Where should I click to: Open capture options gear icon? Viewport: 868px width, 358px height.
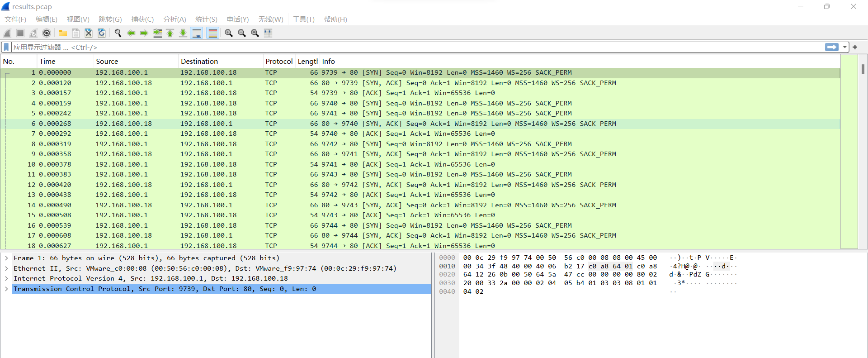click(47, 33)
